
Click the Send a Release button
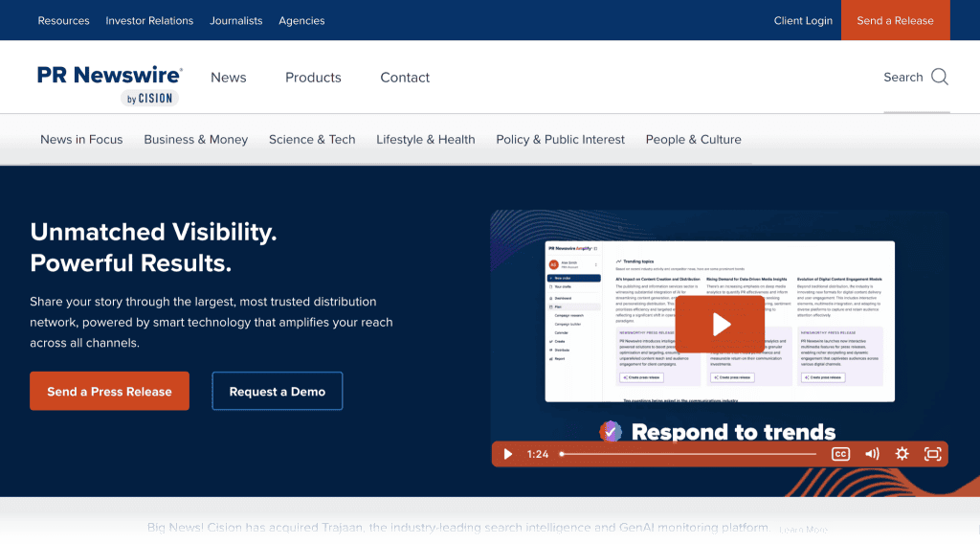pos(895,20)
